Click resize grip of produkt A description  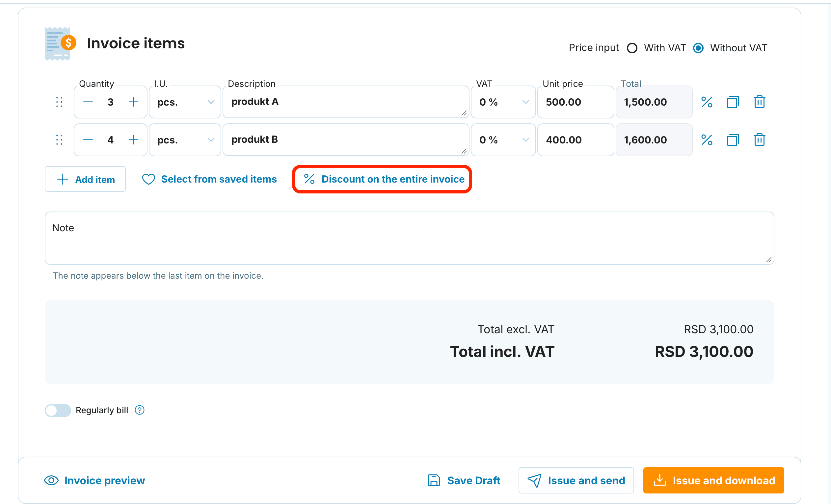coord(464,113)
